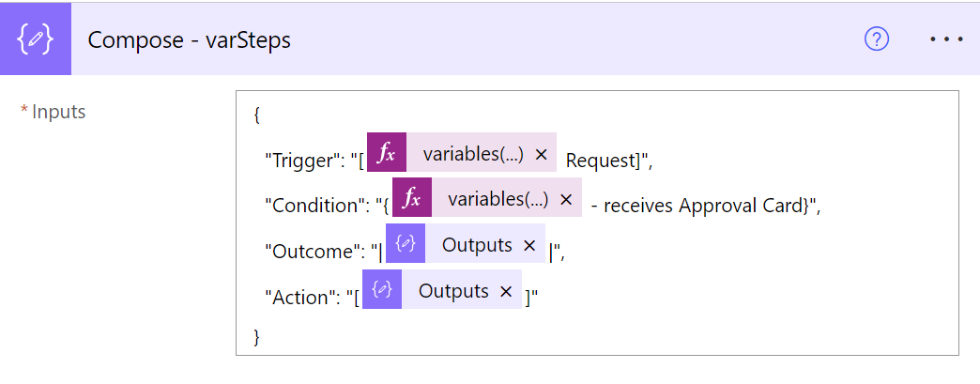
Task: Remove the variables token on the Condition line
Action: pyautogui.click(x=565, y=199)
